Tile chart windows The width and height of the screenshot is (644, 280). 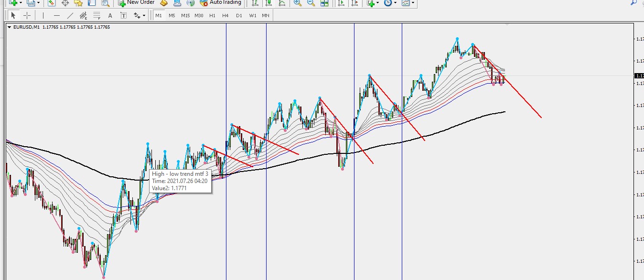324,2
